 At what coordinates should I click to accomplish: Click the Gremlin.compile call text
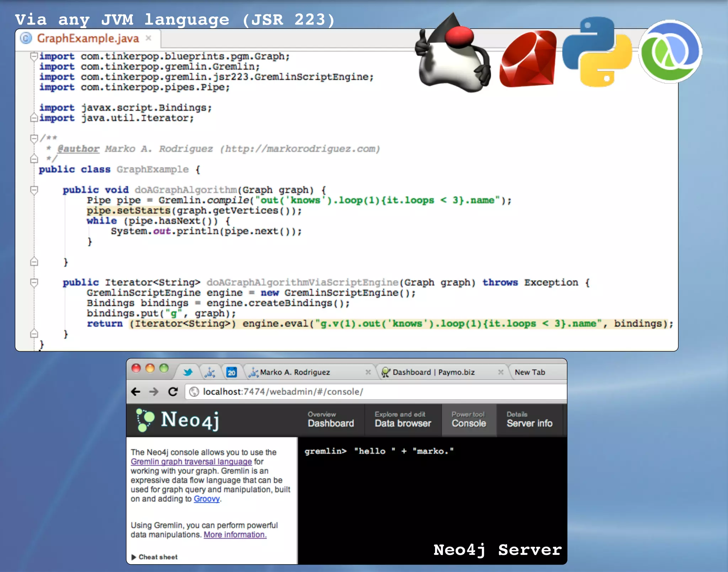click(204, 200)
